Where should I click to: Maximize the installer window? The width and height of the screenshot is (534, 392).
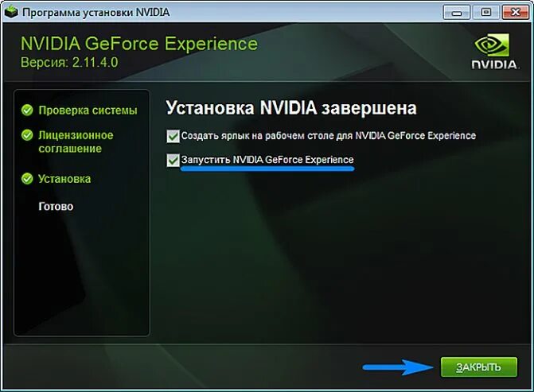click(x=486, y=13)
